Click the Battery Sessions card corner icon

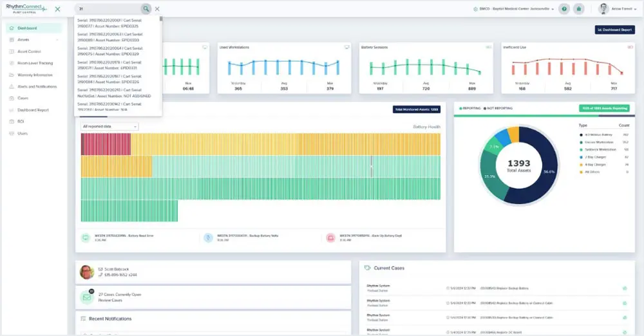(488, 47)
